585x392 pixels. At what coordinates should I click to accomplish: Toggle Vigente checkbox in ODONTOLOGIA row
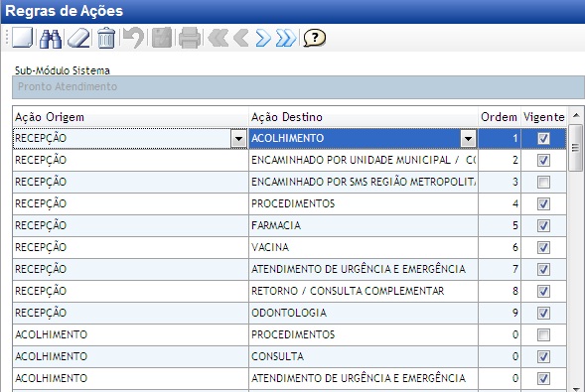coord(543,313)
